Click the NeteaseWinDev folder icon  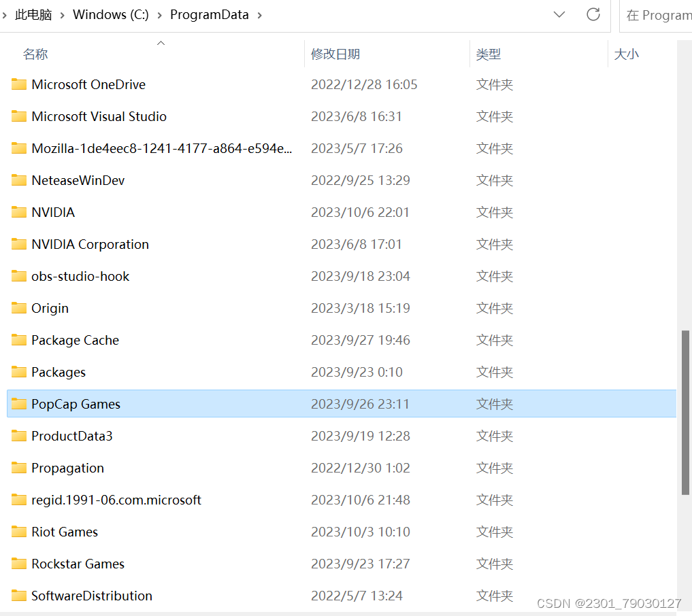18,180
